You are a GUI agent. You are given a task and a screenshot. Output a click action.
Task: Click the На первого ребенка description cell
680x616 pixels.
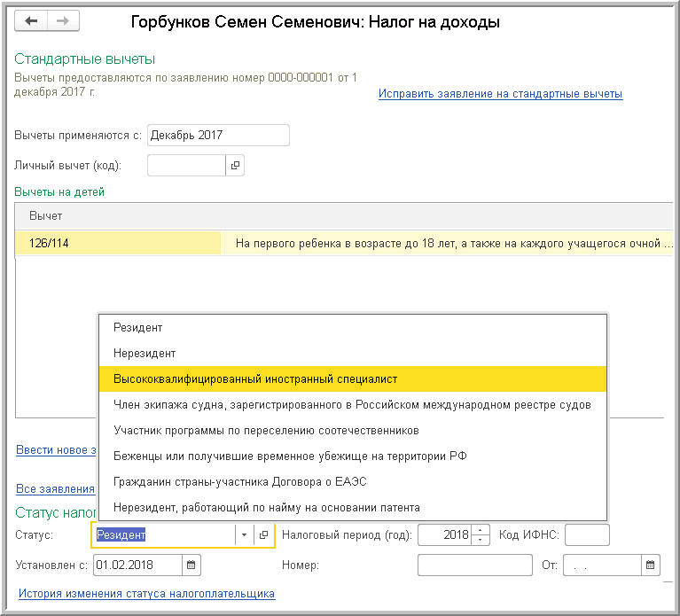click(447, 243)
